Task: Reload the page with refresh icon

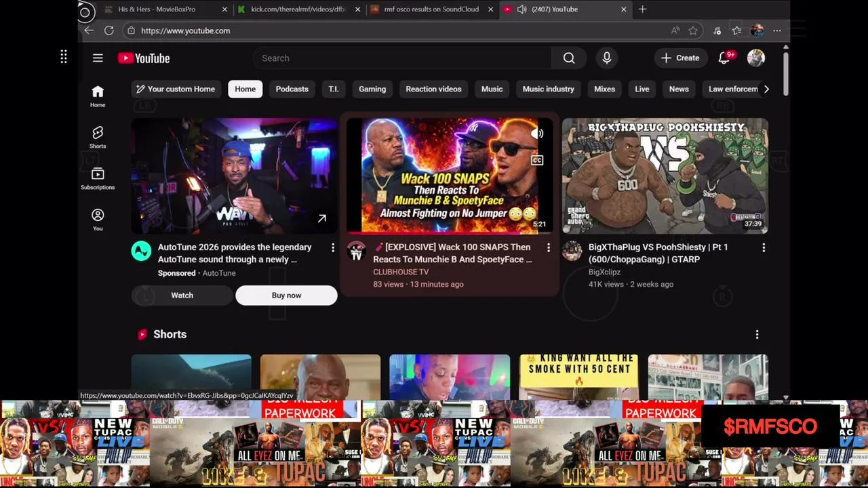Action: [x=108, y=30]
